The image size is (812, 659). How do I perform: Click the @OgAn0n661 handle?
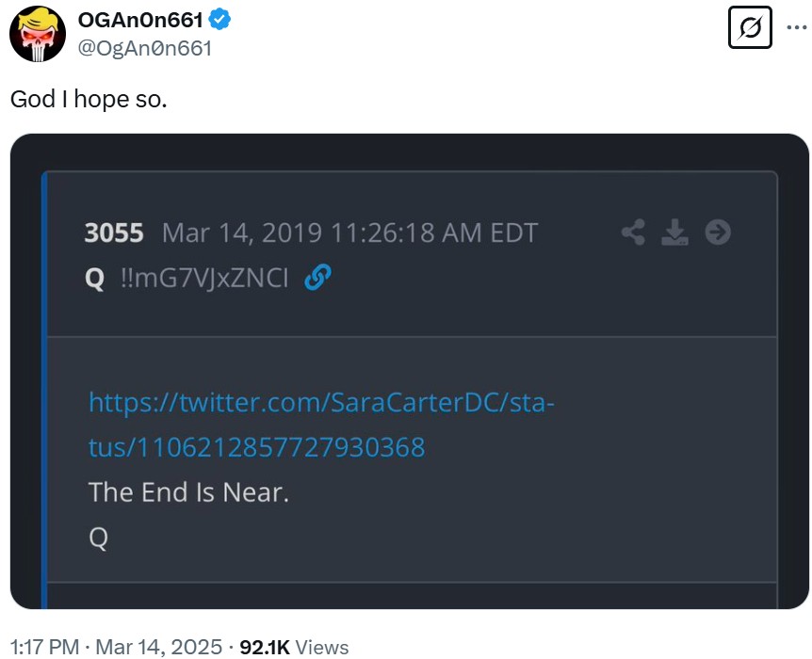144,49
